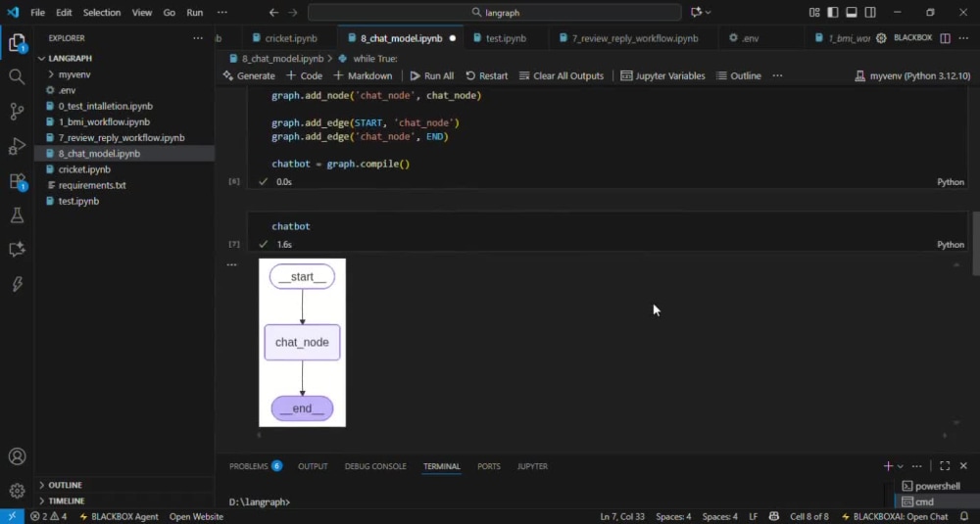The image size is (980, 524).
Task: Select the myvenv Python kernel picker
Action: (912, 75)
